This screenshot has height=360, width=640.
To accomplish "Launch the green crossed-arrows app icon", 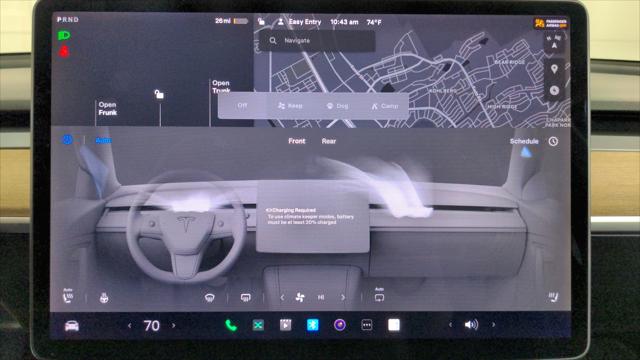I will (258, 325).
